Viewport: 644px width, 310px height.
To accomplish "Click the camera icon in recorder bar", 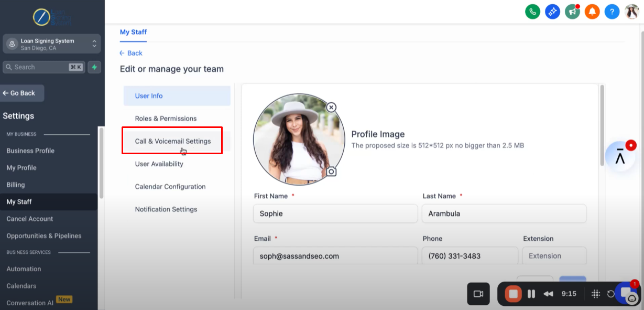I will (478, 294).
